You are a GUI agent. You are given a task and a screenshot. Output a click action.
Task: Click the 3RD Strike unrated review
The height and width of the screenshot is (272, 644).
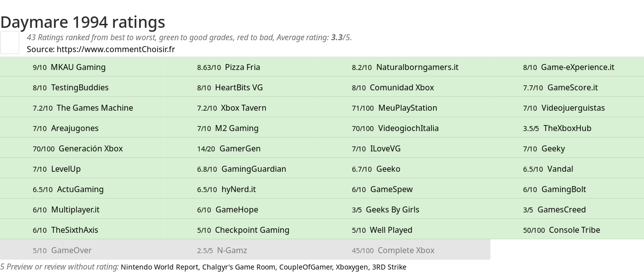[x=389, y=267]
